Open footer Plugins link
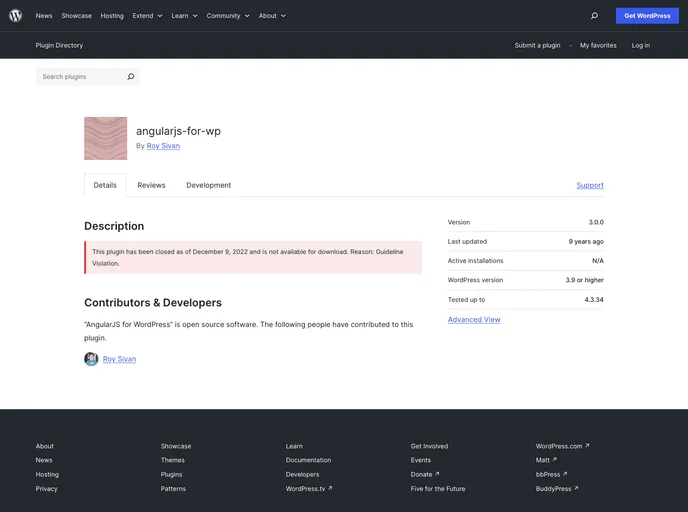 pyautogui.click(x=171, y=475)
